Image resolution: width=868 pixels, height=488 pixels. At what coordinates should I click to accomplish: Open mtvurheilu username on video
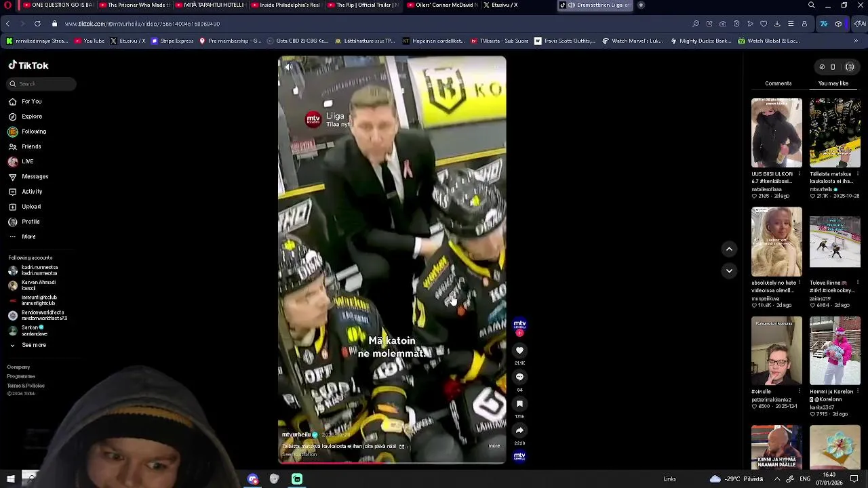point(296,434)
